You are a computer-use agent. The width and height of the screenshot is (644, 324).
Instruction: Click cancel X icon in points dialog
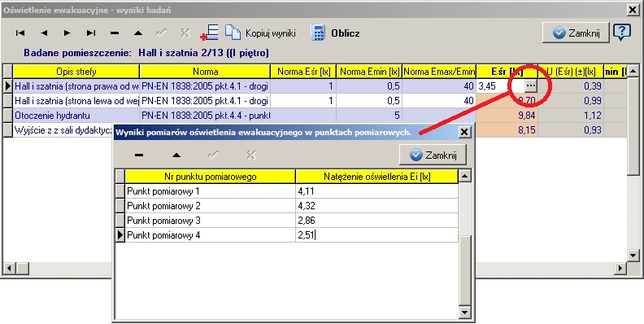click(x=251, y=155)
